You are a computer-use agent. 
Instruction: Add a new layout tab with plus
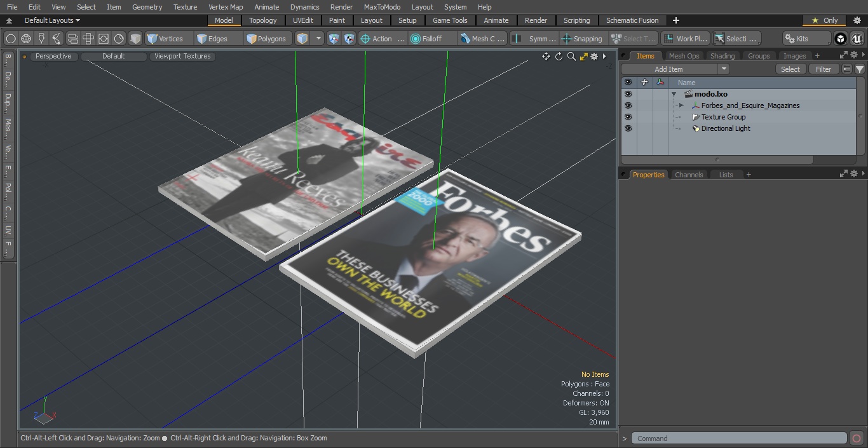(x=675, y=20)
